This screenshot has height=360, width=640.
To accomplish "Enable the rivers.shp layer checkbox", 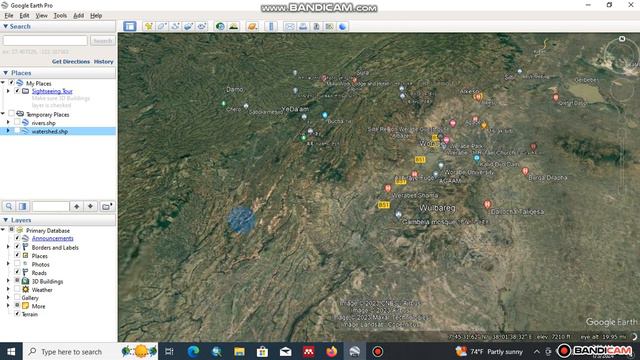I will click(x=17, y=122).
